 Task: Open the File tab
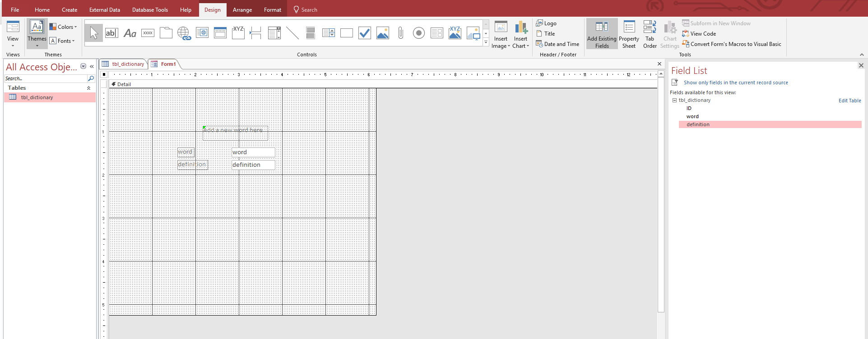coord(15,9)
